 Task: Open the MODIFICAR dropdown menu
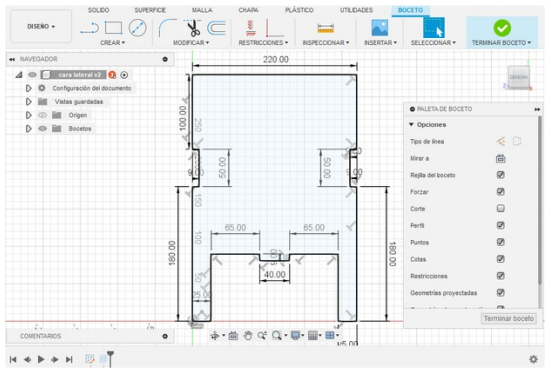click(x=191, y=43)
